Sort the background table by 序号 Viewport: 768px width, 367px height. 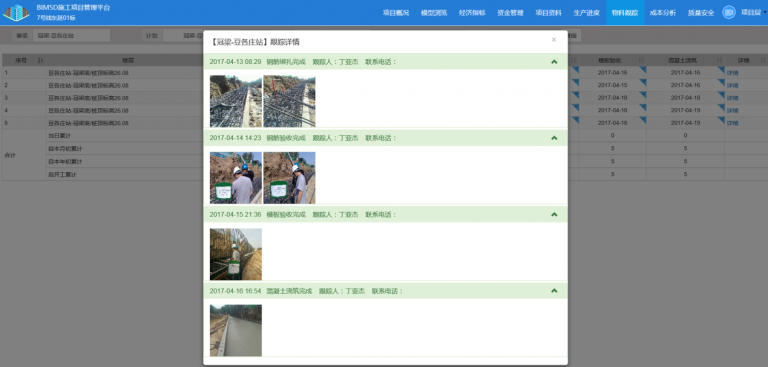coord(41,60)
